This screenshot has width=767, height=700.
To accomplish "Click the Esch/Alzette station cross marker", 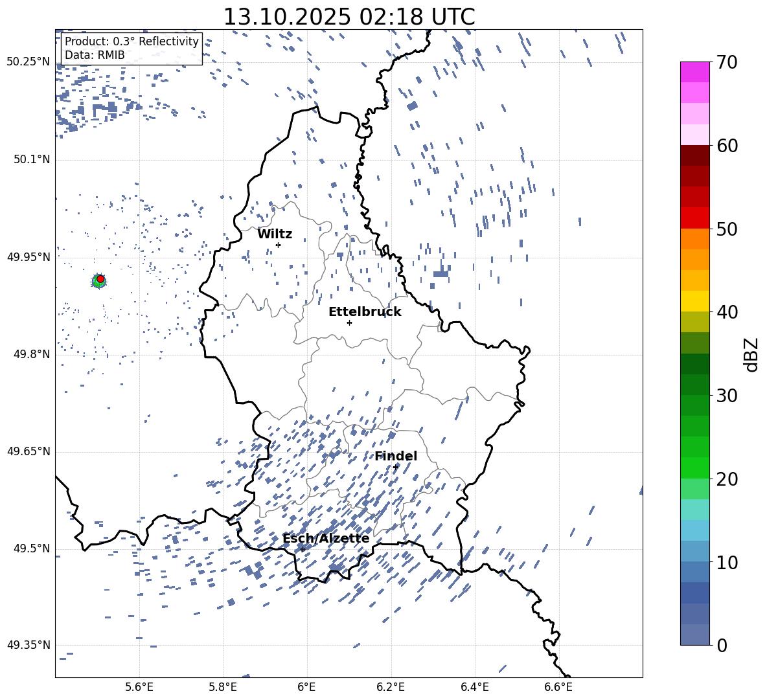I will [303, 549].
